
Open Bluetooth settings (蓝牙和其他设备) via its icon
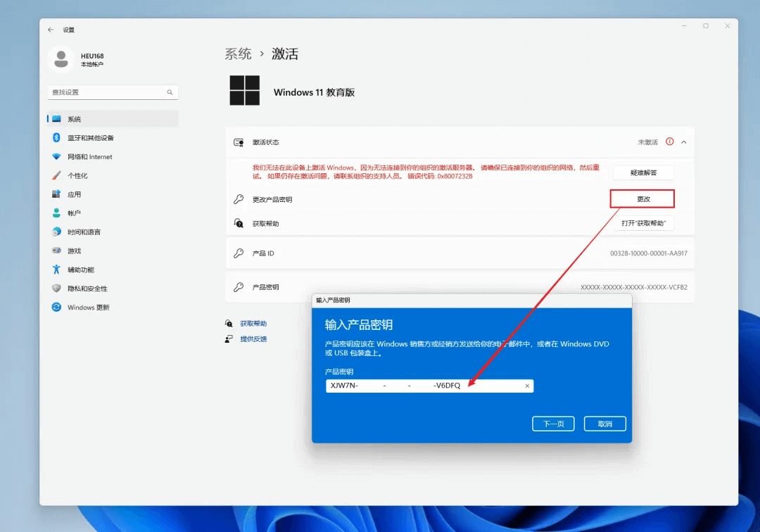click(x=56, y=138)
